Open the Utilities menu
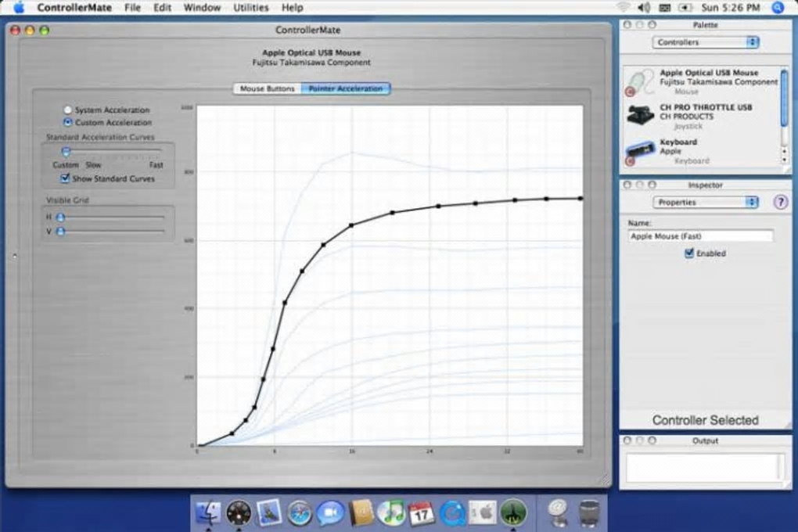 point(251,8)
